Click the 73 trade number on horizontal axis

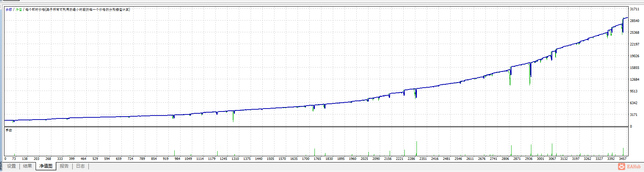pyautogui.click(x=14, y=159)
